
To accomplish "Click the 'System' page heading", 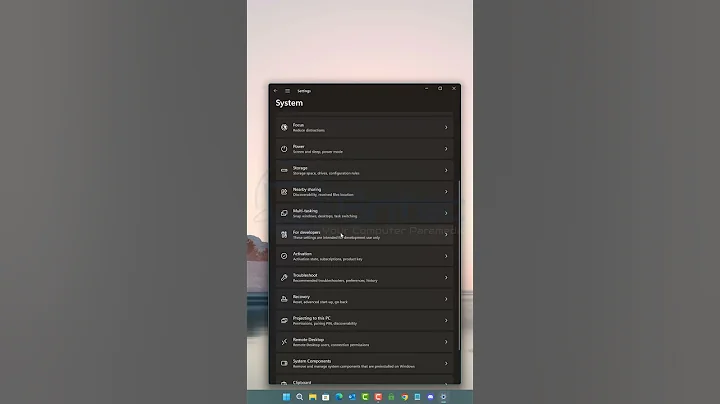I will point(289,103).
